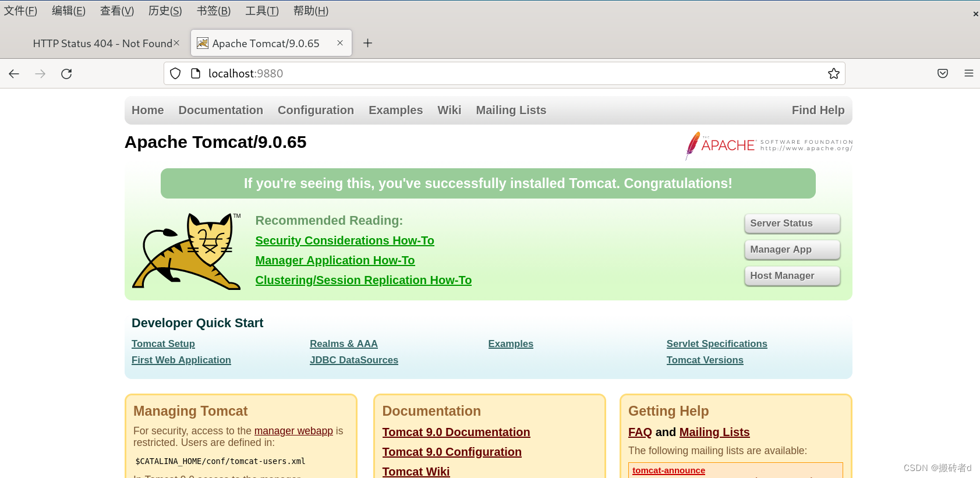The height and width of the screenshot is (478, 980).
Task: Open the 工具(T) menu
Action: (x=262, y=11)
